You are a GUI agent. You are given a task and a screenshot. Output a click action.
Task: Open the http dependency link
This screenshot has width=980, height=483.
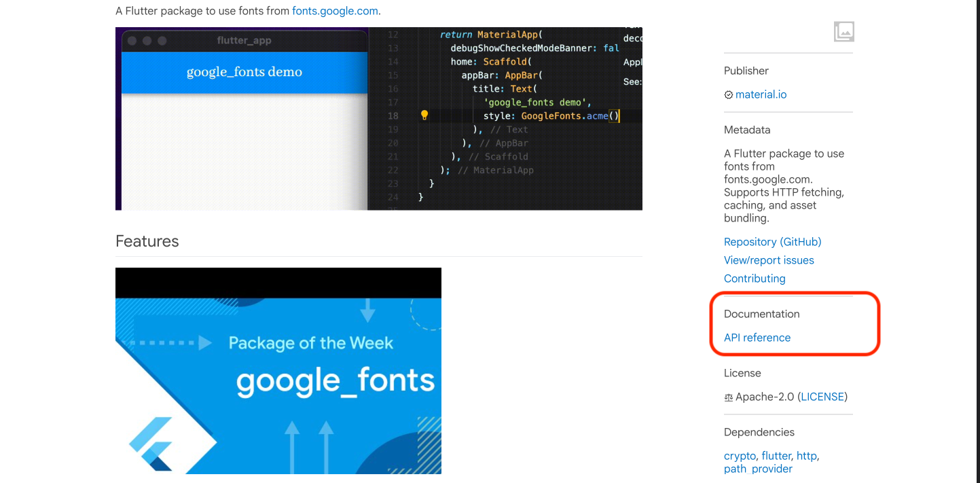click(x=807, y=456)
